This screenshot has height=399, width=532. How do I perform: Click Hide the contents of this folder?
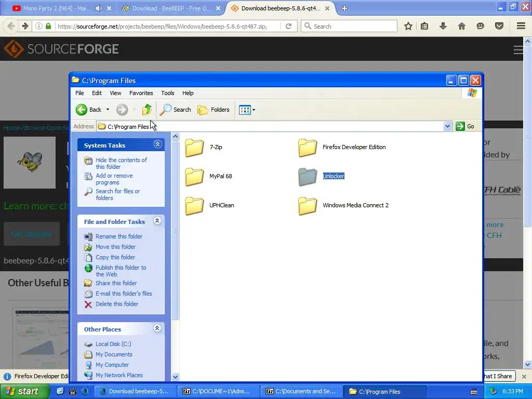(121, 163)
